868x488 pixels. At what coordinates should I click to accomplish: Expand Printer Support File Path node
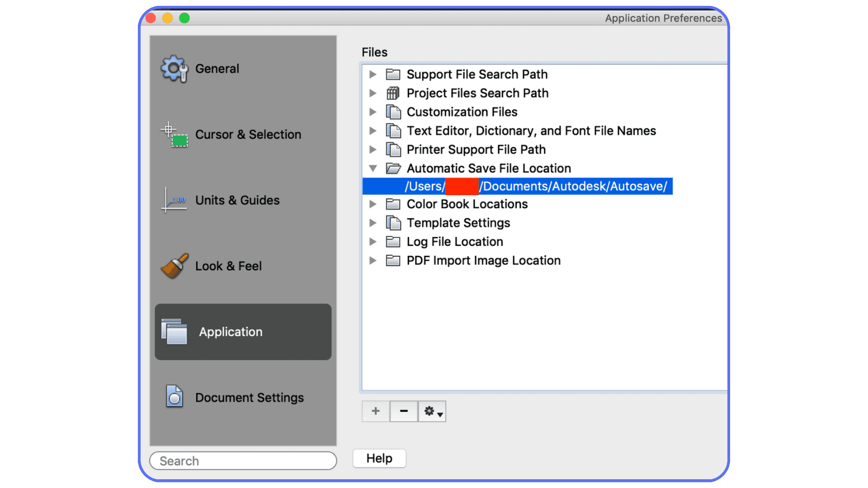click(373, 150)
